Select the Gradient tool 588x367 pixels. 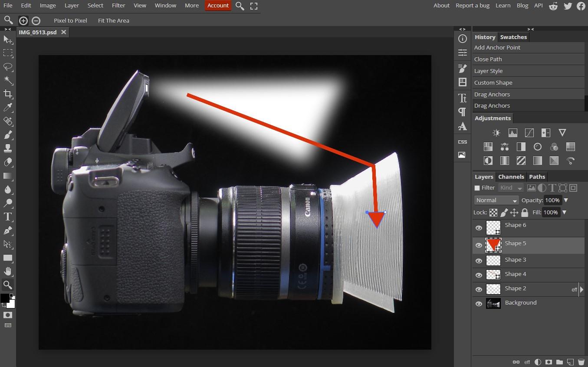coord(8,176)
